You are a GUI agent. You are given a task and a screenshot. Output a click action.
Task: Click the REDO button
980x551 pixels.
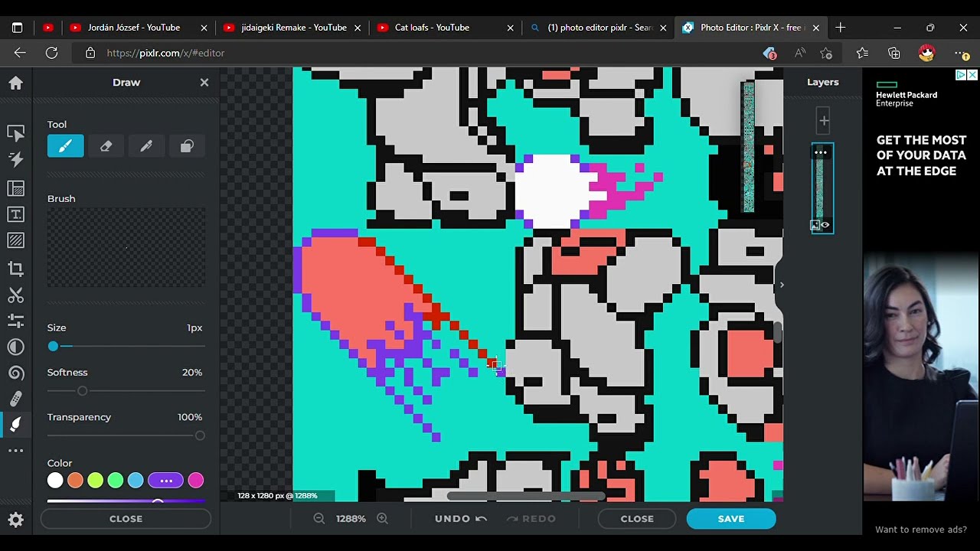[531, 519]
